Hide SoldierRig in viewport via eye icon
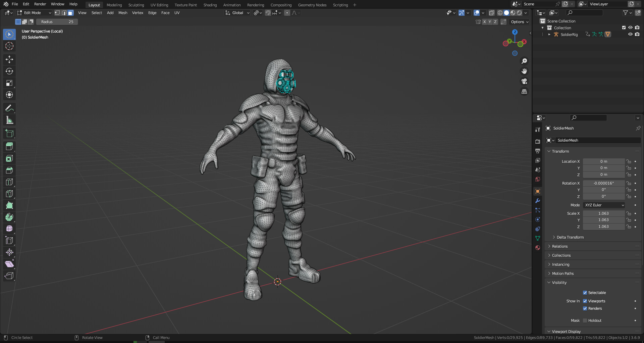The height and width of the screenshot is (343, 644). point(630,34)
